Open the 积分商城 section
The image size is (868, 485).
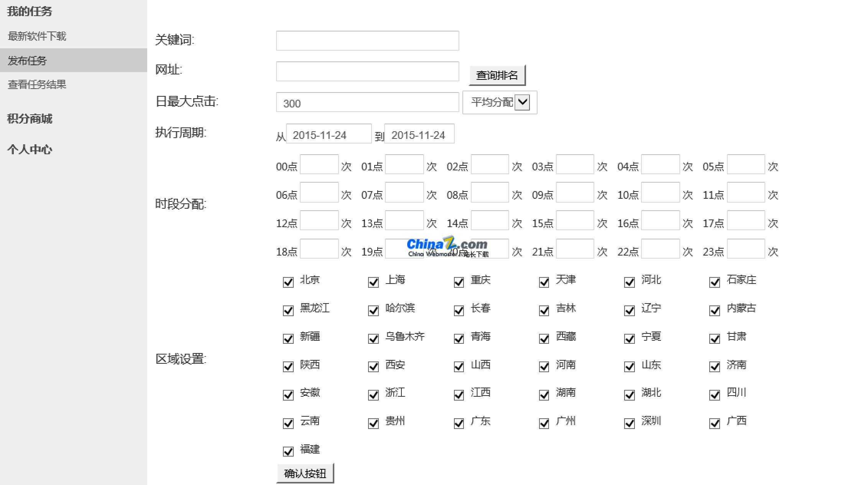click(x=30, y=119)
